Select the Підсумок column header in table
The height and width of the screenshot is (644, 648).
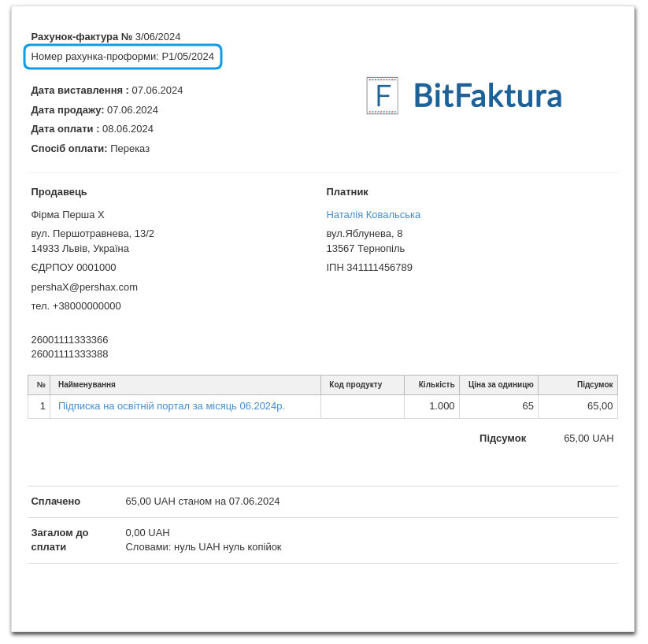[x=594, y=385]
